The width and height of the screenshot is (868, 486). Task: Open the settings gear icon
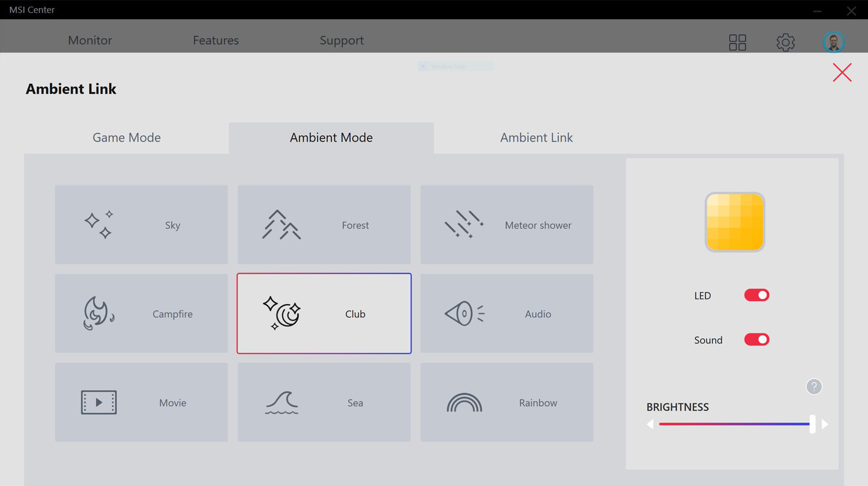pyautogui.click(x=785, y=42)
